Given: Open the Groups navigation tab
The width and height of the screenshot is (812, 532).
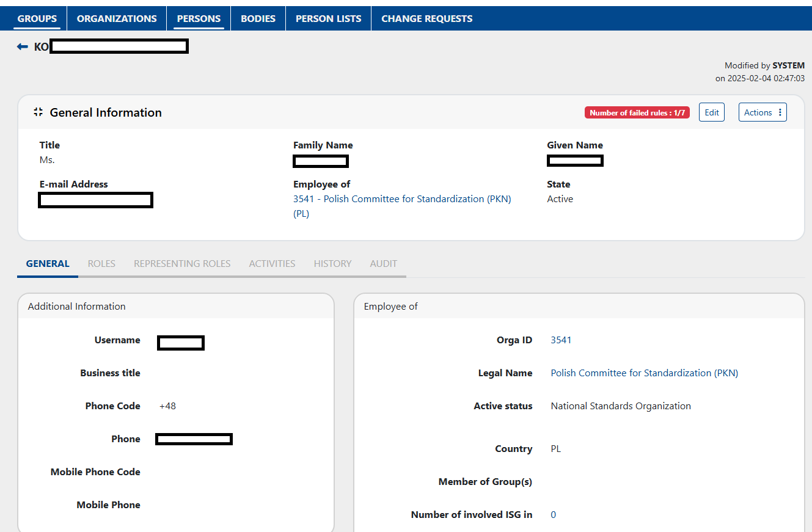Looking at the screenshot, I should tap(37, 18).
